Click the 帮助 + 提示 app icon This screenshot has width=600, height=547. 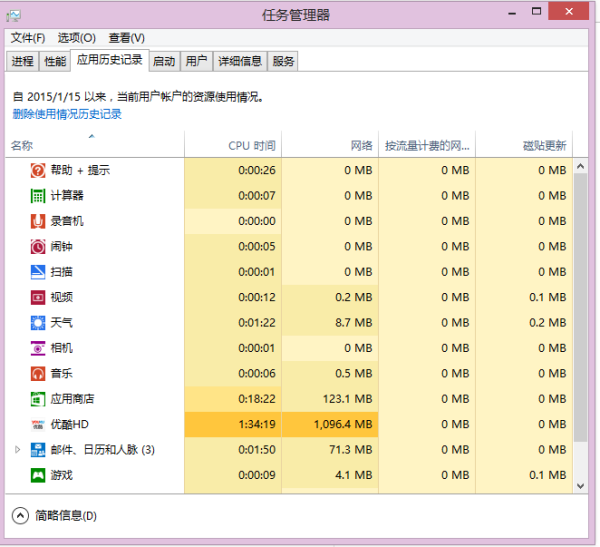tap(38, 170)
